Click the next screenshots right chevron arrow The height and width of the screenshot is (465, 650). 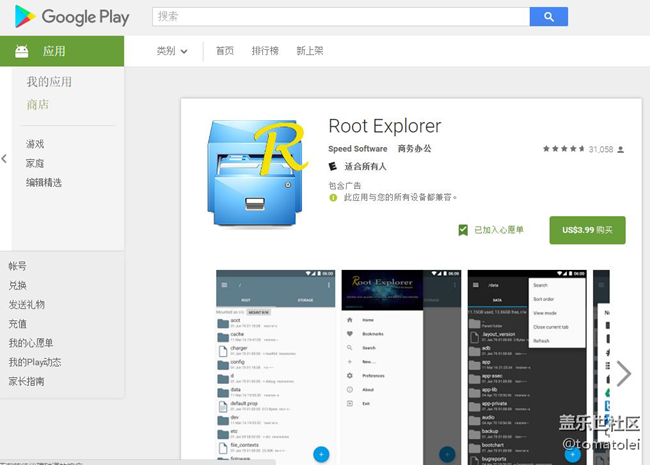pos(624,373)
